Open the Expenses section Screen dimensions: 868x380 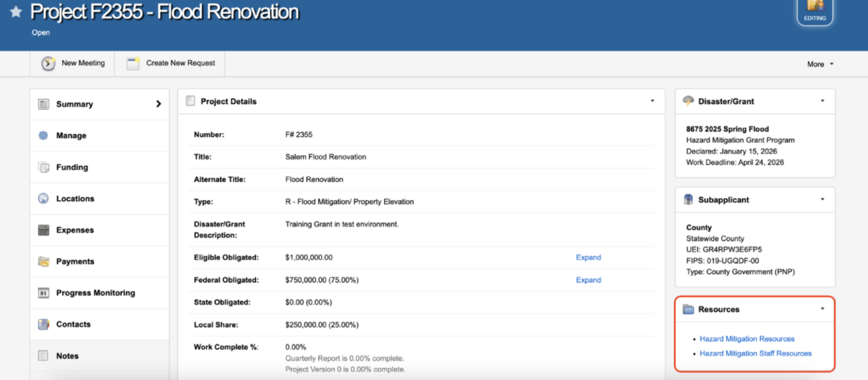(100, 230)
